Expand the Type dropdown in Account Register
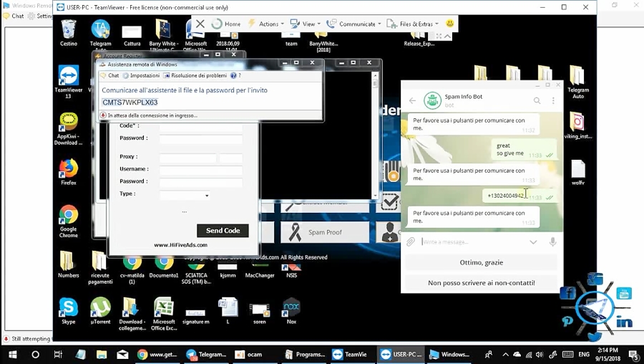The width and height of the screenshot is (644, 364). point(207,196)
